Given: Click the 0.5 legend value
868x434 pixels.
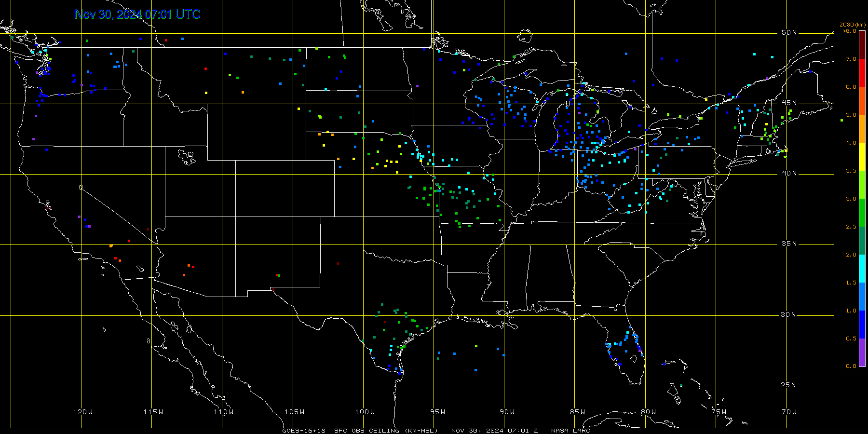Looking at the screenshot, I should (851, 339).
